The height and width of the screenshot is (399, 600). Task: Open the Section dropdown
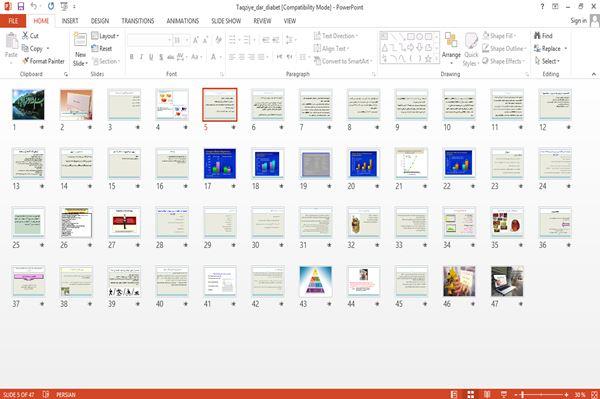click(x=106, y=61)
